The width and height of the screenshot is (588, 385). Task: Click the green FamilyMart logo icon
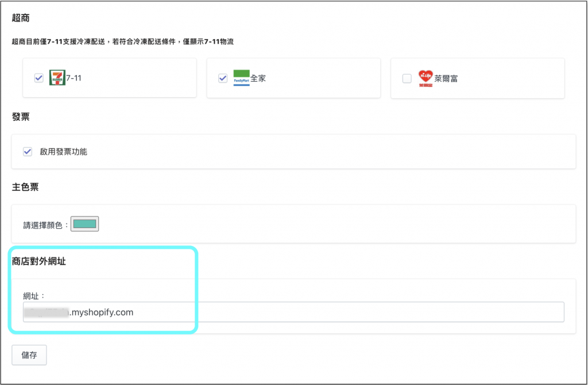[x=241, y=78]
